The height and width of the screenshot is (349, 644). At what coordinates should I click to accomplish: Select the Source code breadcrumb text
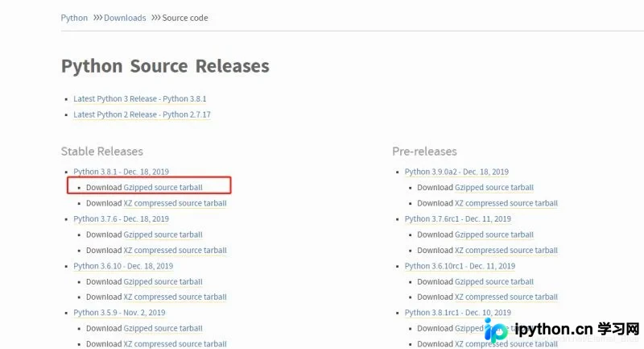(185, 18)
